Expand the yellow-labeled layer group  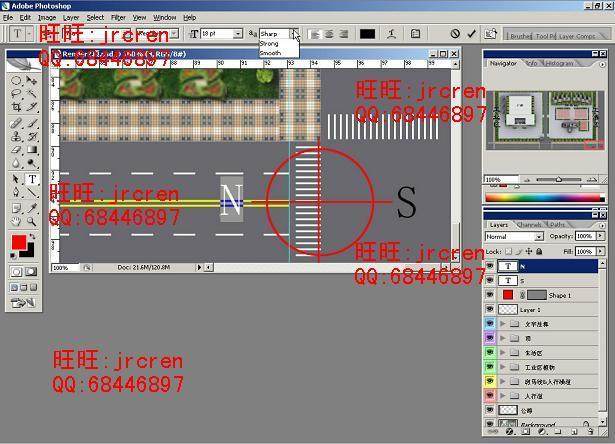tap(502, 381)
